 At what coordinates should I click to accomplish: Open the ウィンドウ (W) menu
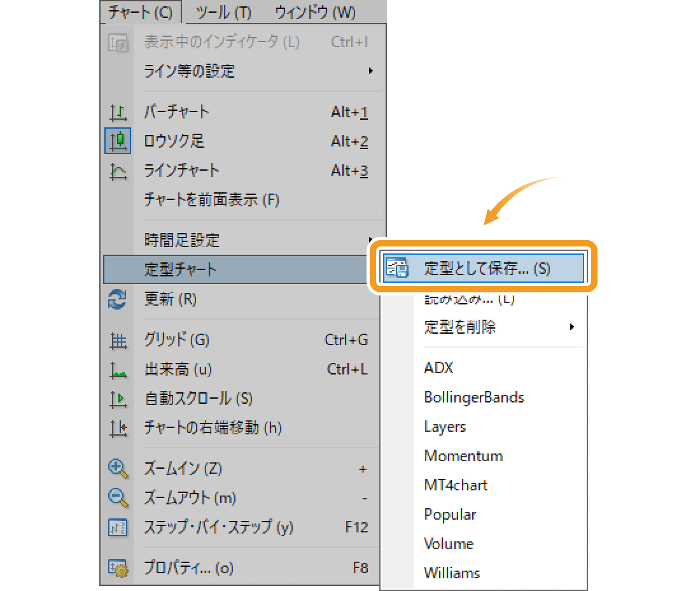click(315, 13)
